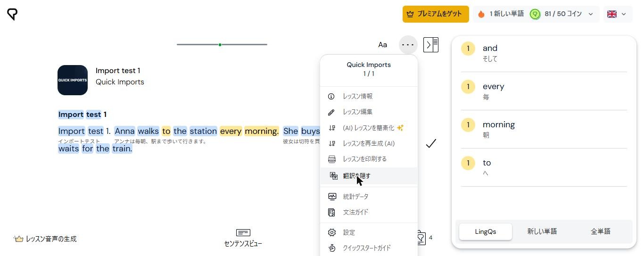Open クイックスタートガイド quick start guide
Image resolution: width=644 pixels, height=256 pixels.
(x=369, y=248)
